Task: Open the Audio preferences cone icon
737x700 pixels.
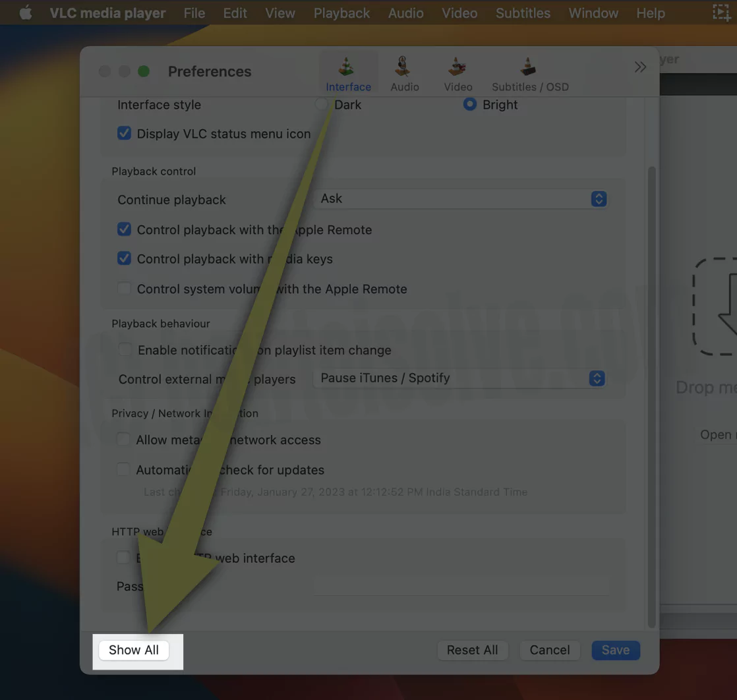Action: click(402, 67)
